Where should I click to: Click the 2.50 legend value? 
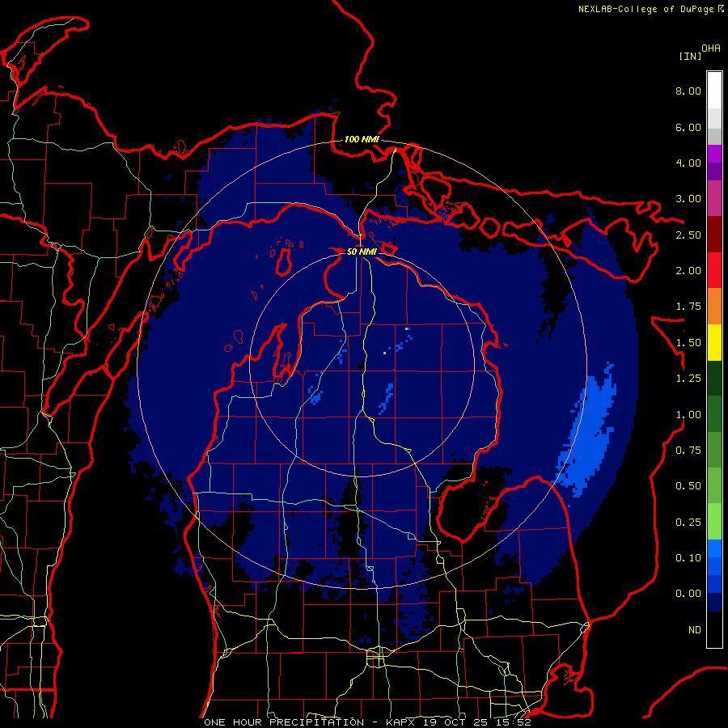688,235
